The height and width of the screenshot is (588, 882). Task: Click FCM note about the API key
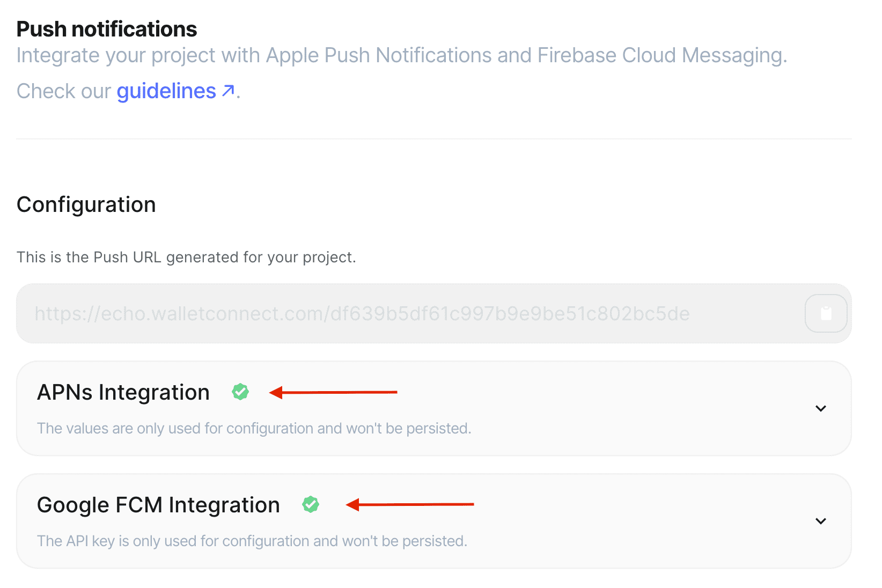pyautogui.click(x=252, y=541)
